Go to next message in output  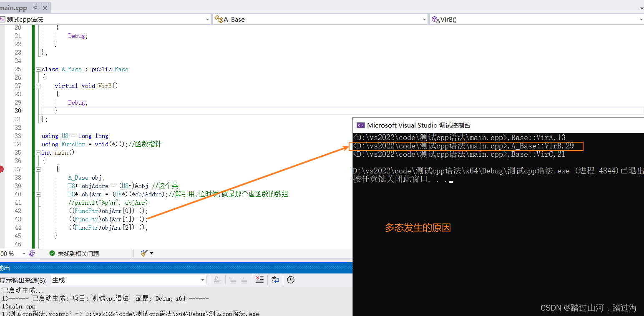click(244, 280)
